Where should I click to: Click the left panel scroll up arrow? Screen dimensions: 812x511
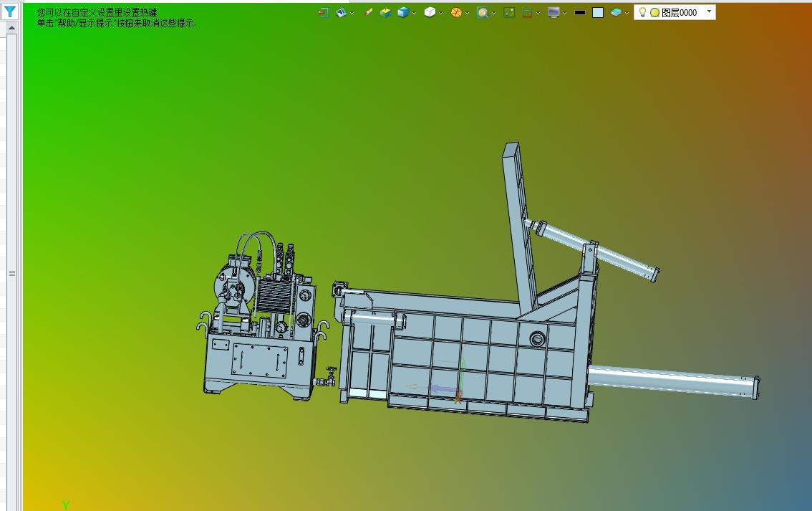click(12, 27)
